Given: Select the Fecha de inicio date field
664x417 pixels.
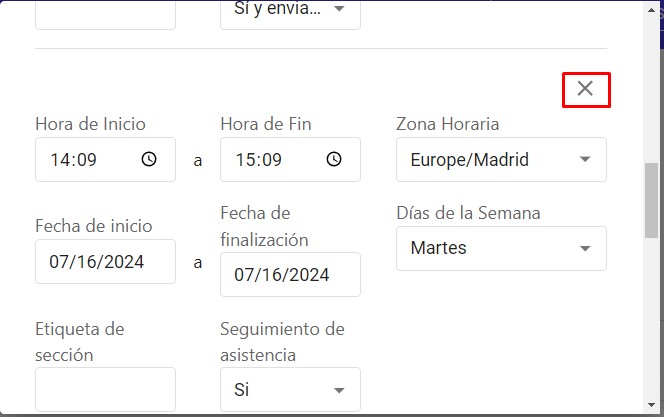Looking at the screenshot, I should tap(105, 262).
